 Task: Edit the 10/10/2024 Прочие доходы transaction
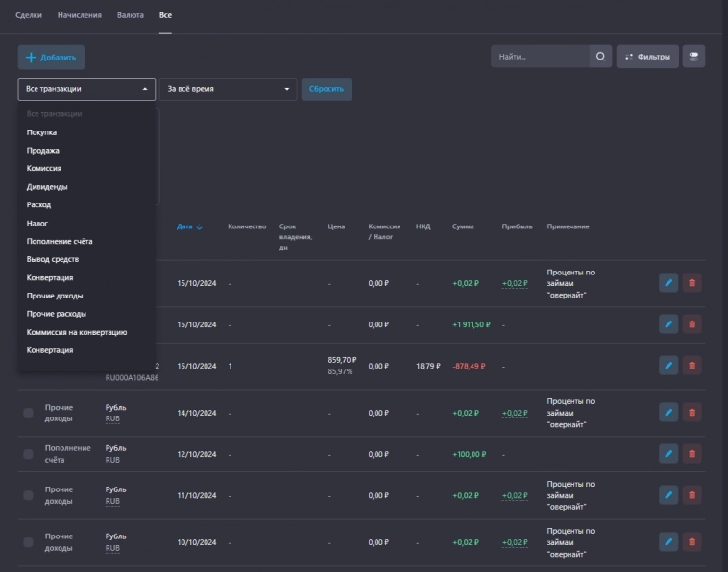click(x=668, y=542)
